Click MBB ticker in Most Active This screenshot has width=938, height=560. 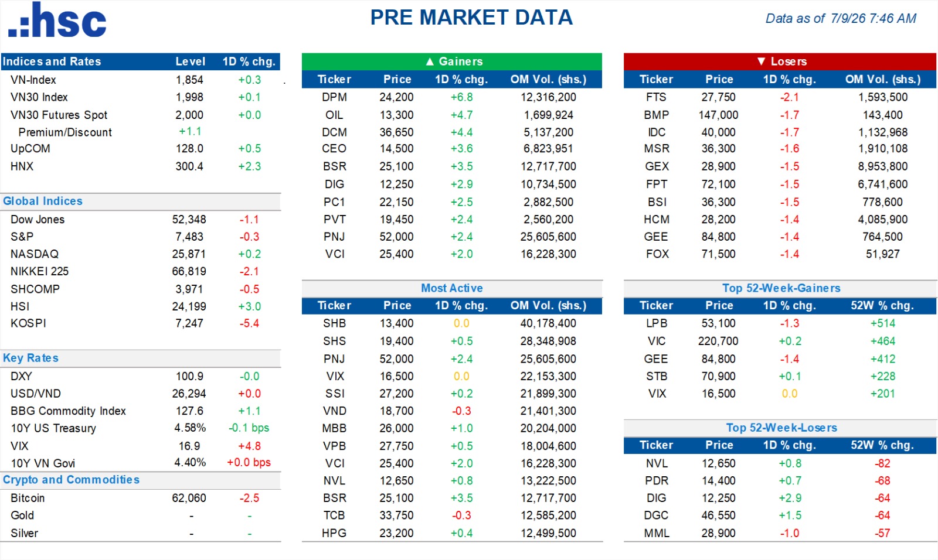point(334,428)
